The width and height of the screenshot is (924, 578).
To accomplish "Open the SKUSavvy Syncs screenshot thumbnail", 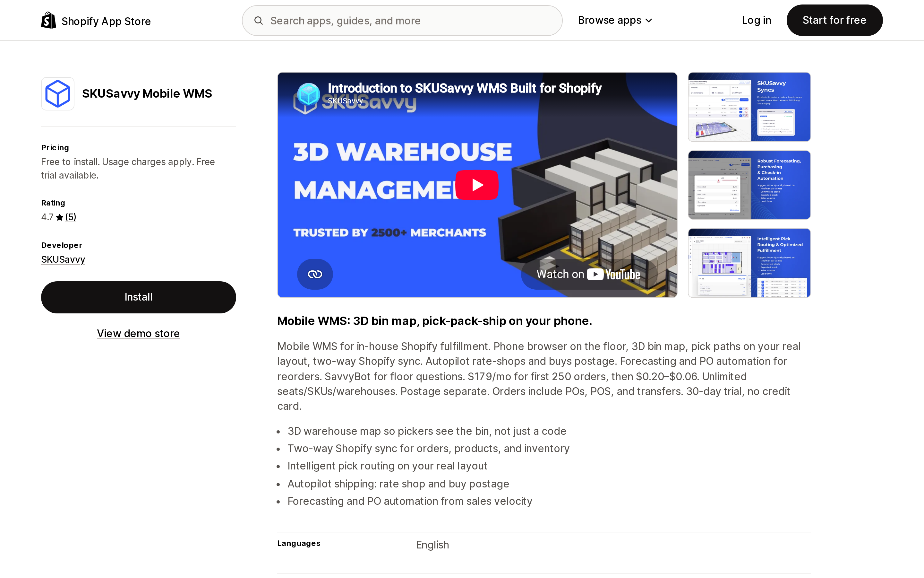I will 749,107.
